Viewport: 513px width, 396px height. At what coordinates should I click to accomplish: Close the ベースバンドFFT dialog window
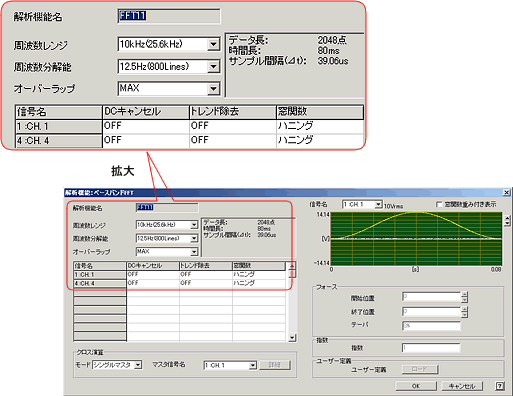point(506,192)
